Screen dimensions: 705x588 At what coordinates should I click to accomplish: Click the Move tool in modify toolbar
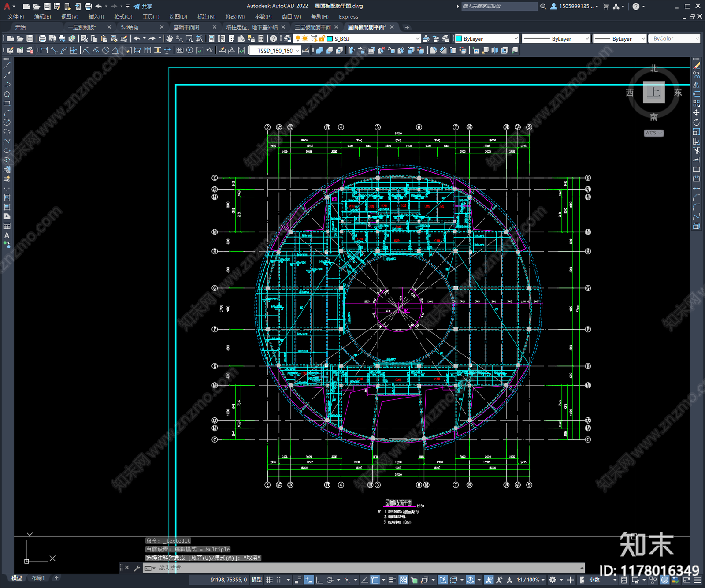pos(696,113)
